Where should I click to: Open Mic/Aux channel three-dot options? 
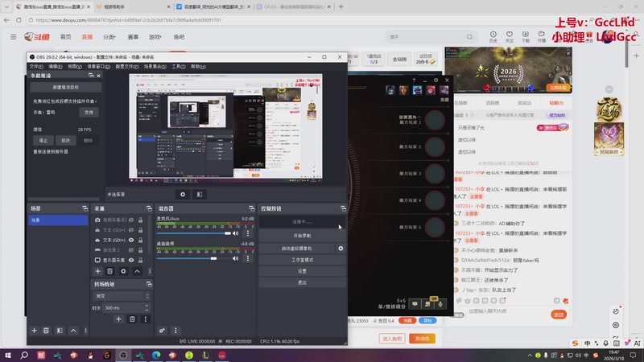pos(248,233)
